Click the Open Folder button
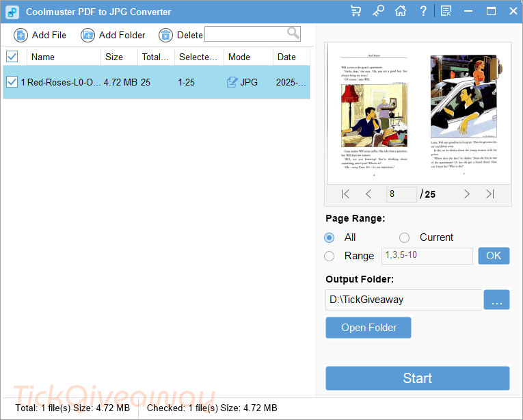523x420 pixels. tap(368, 328)
